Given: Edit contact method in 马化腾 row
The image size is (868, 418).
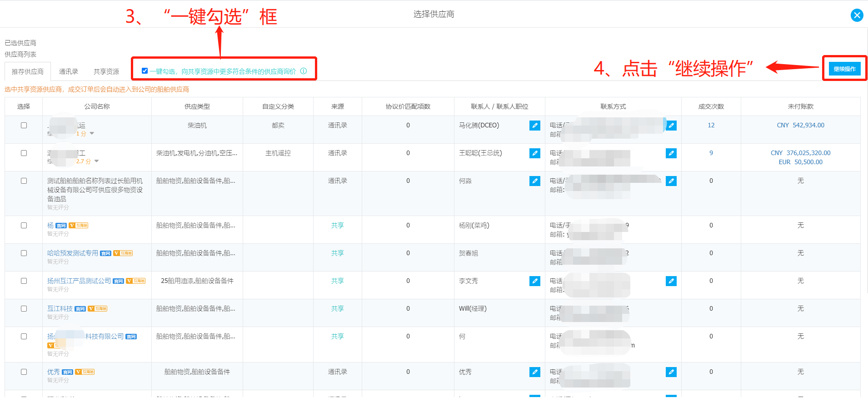Looking at the screenshot, I should pyautogui.click(x=671, y=126).
